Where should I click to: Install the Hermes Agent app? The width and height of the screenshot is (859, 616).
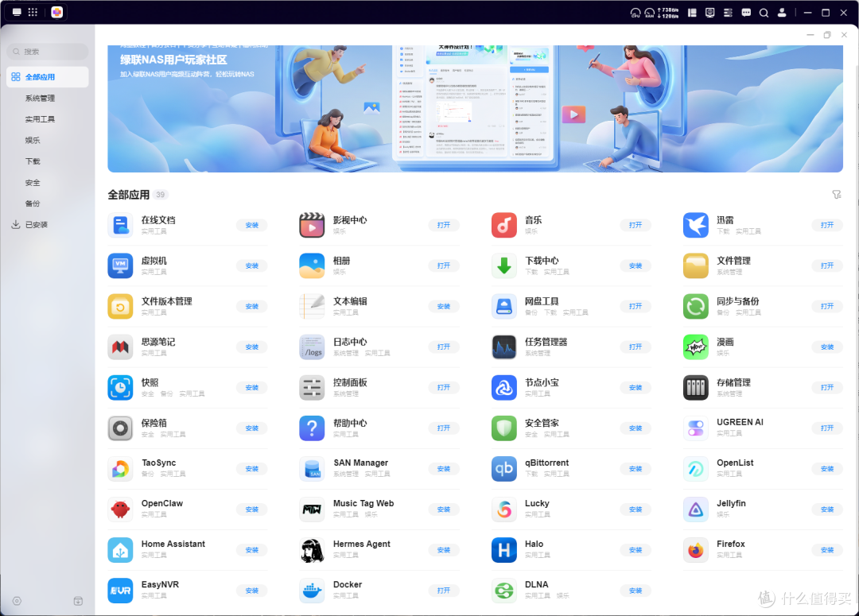[444, 550]
